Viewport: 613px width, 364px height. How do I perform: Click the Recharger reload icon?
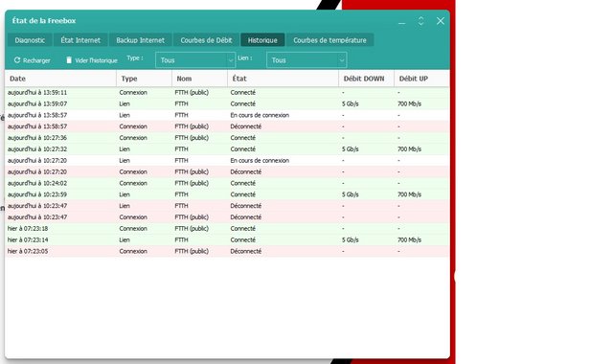pos(17,60)
